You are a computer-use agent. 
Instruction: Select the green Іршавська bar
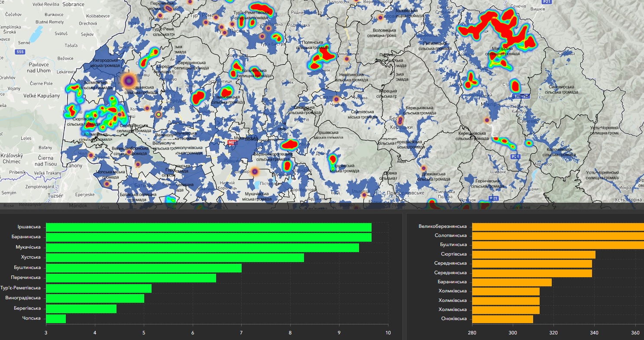(209, 227)
